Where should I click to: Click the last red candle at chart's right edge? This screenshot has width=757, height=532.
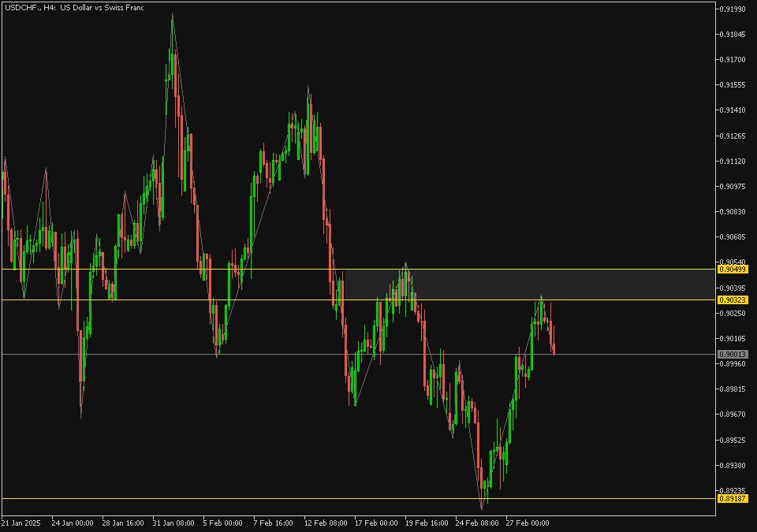554,347
